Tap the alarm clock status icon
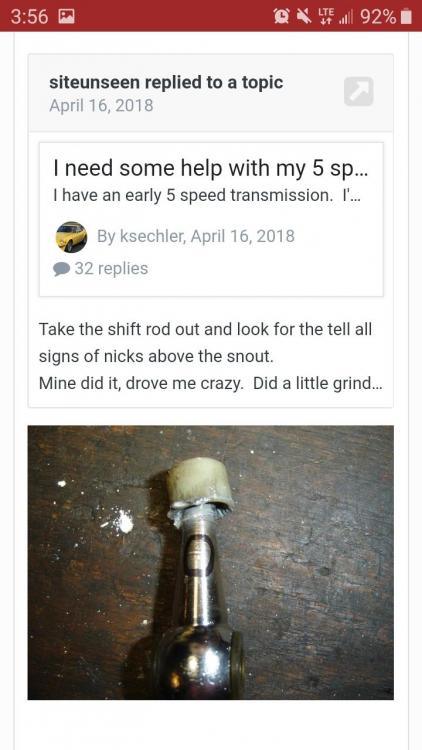Image resolution: width=422 pixels, height=750 pixels. coord(282,17)
